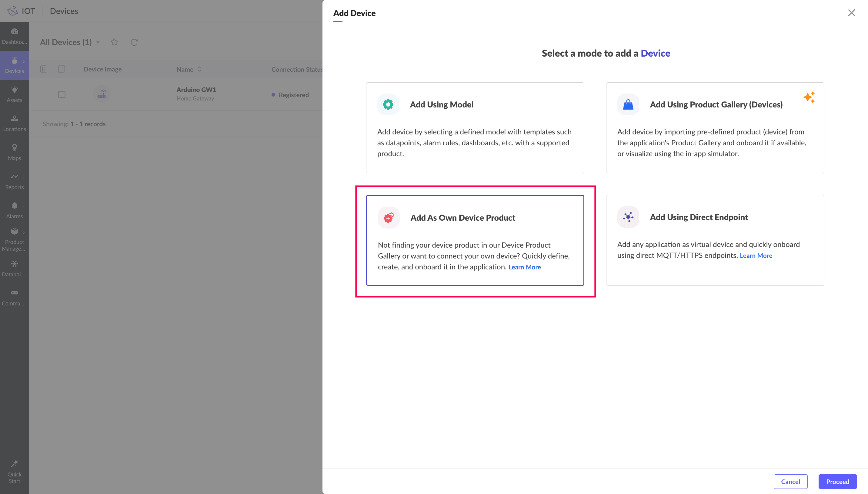The width and height of the screenshot is (868, 494).
Task: Tick the select-all checkbox in header
Action: tap(62, 69)
